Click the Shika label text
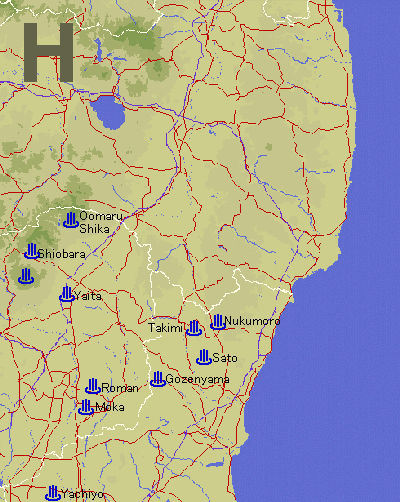The width and height of the screenshot is (400, 502). click(x=94, y=229)
